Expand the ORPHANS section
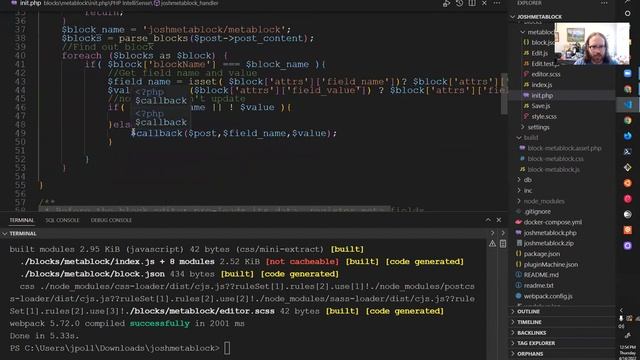The height and width of the screenshot is (360, 640). (x=530, y=354)
